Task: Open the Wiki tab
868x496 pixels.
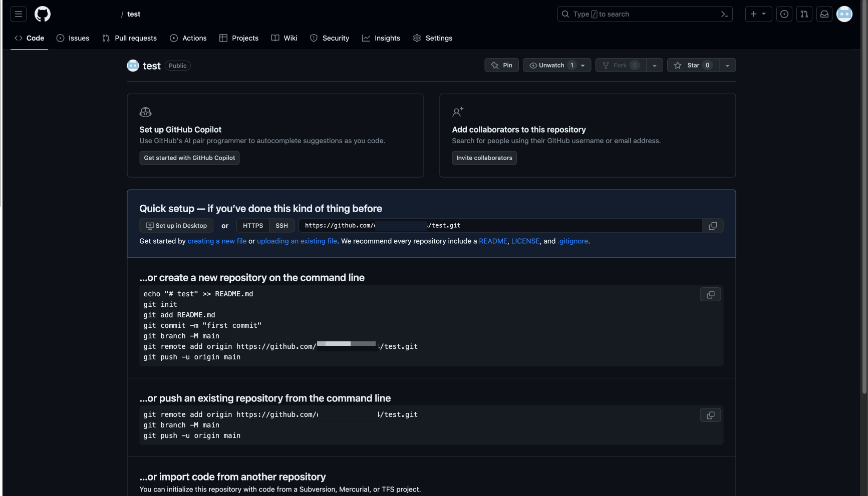Action: 284,38
